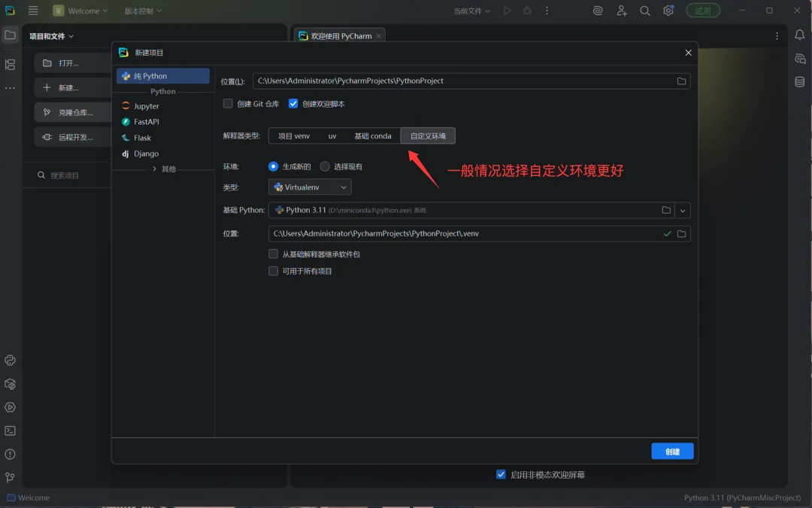Click the Run button in the toolbar

tap(507, 11)
